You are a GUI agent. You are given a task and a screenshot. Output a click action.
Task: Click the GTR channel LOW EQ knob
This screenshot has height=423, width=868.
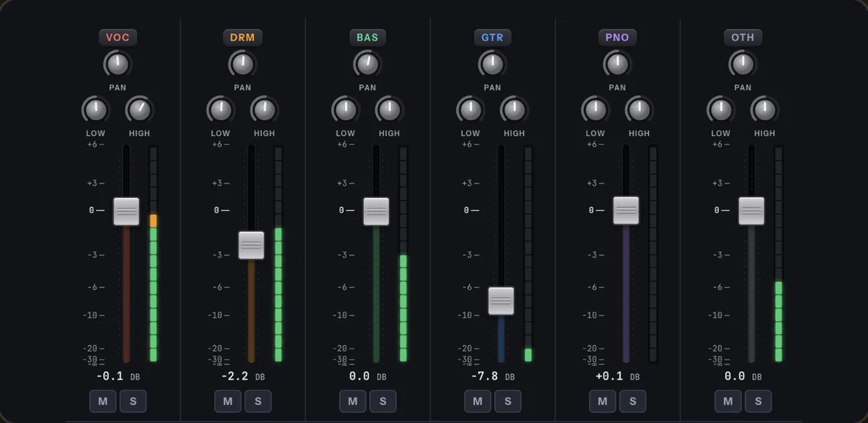[470, 110]
